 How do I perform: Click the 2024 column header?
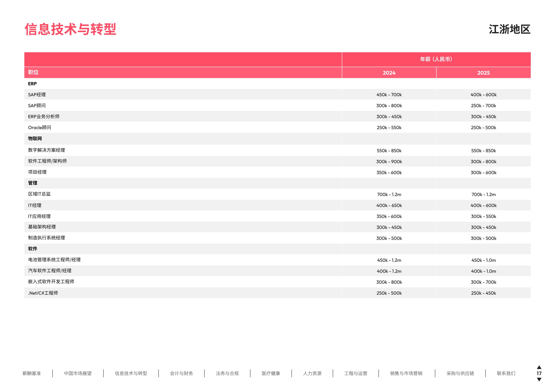[389, 73]
